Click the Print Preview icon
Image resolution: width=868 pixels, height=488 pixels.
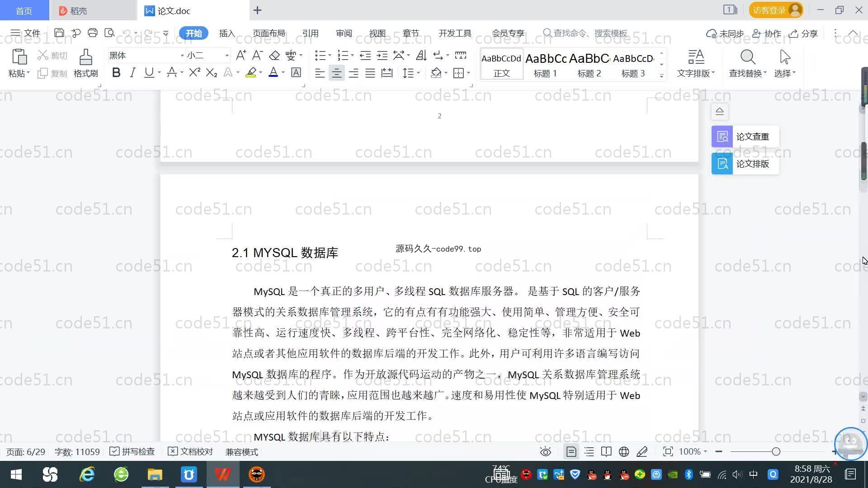109,33
